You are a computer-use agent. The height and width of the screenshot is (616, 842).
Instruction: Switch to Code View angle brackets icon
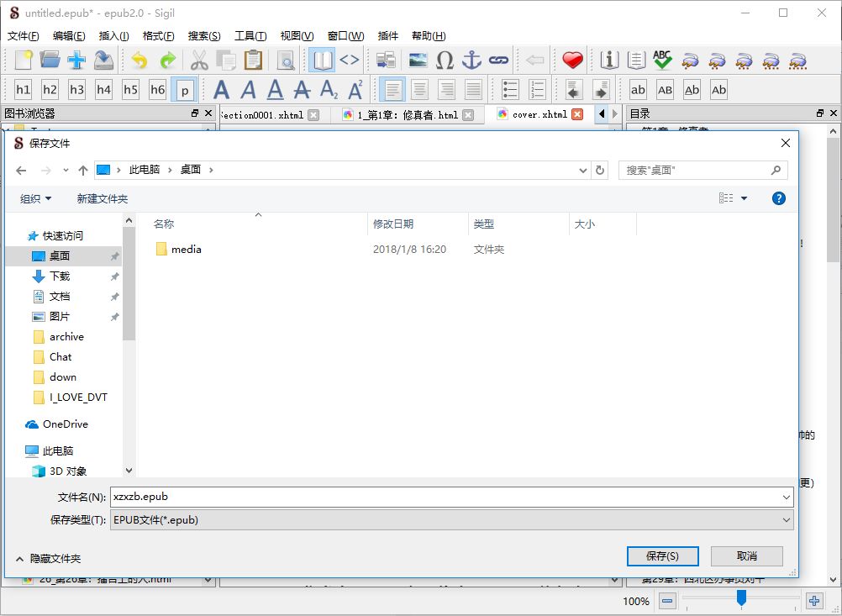click(x=349, y=61)
